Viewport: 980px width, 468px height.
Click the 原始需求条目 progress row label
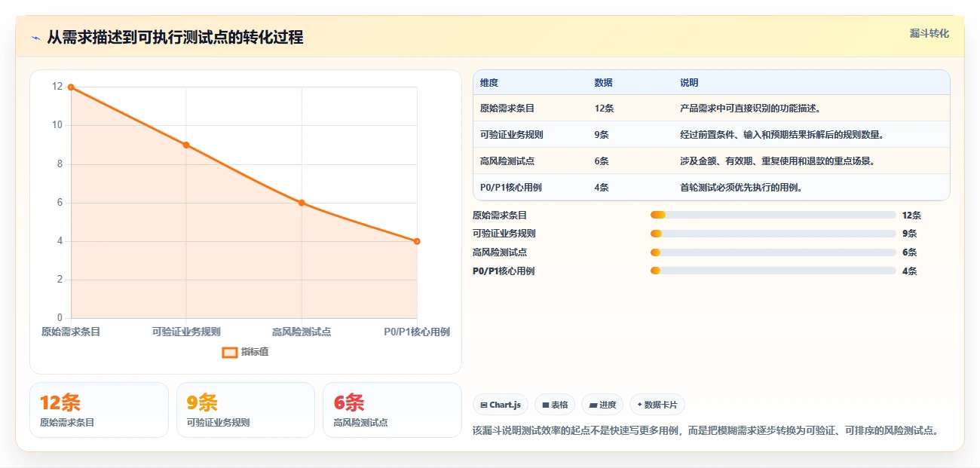[500, 215]
